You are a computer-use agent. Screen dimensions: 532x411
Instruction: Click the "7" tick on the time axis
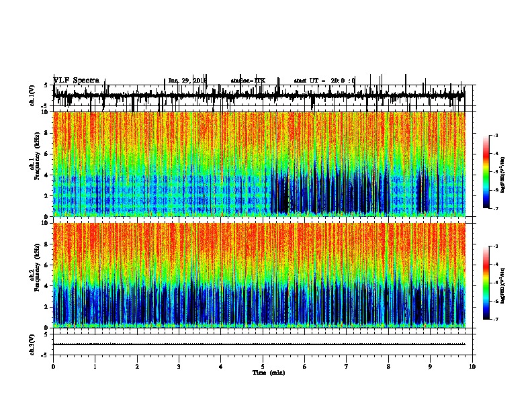347,367
